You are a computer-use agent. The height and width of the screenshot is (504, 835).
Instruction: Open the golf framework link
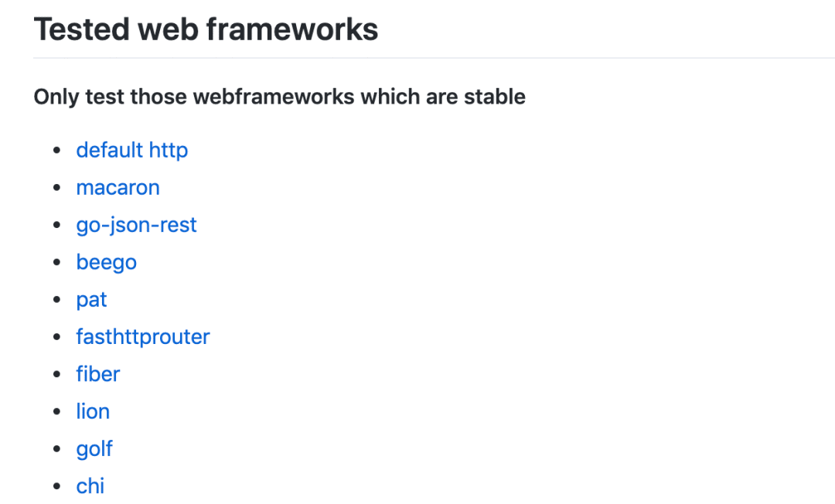pos(94,449)
